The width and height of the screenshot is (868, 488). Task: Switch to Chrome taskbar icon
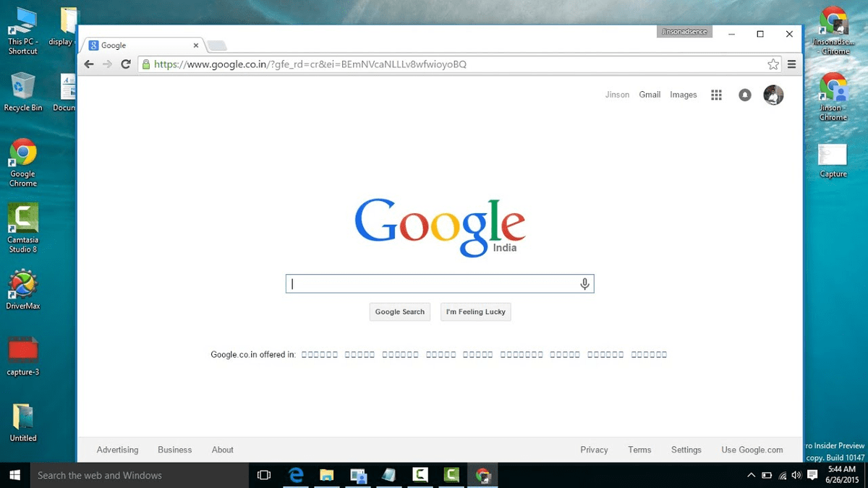pos(482,475)
